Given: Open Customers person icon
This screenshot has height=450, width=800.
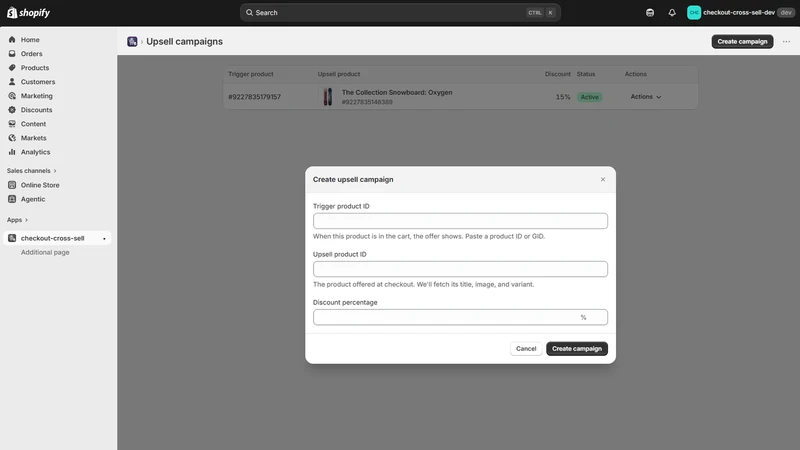Looking at the screenshot, I should [12, 82].
